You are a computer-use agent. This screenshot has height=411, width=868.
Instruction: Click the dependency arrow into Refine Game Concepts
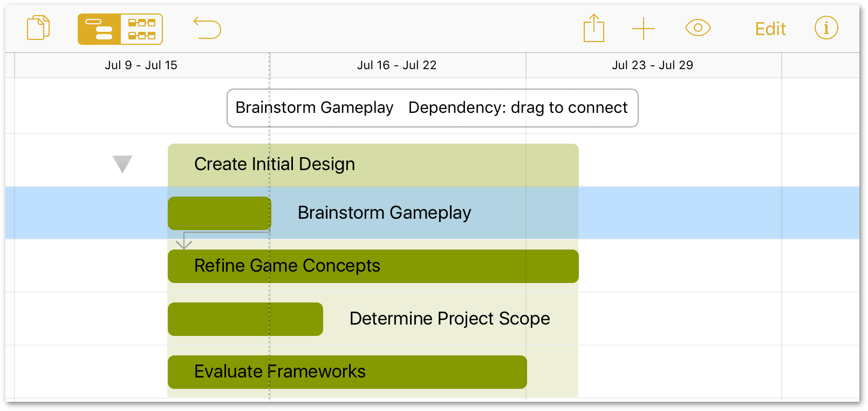(x=184, y=241)
